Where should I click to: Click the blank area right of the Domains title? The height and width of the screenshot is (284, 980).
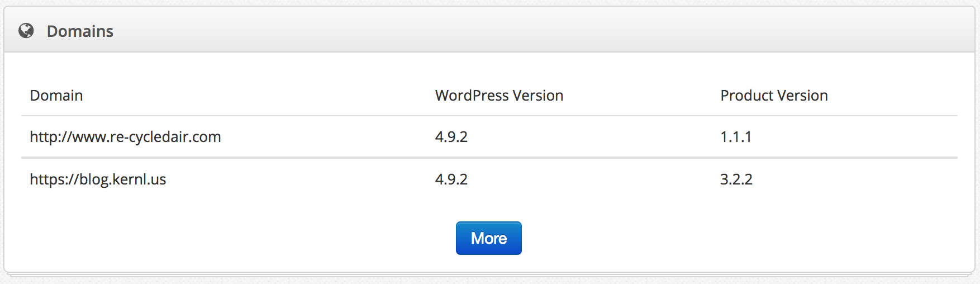click(503, 31)
